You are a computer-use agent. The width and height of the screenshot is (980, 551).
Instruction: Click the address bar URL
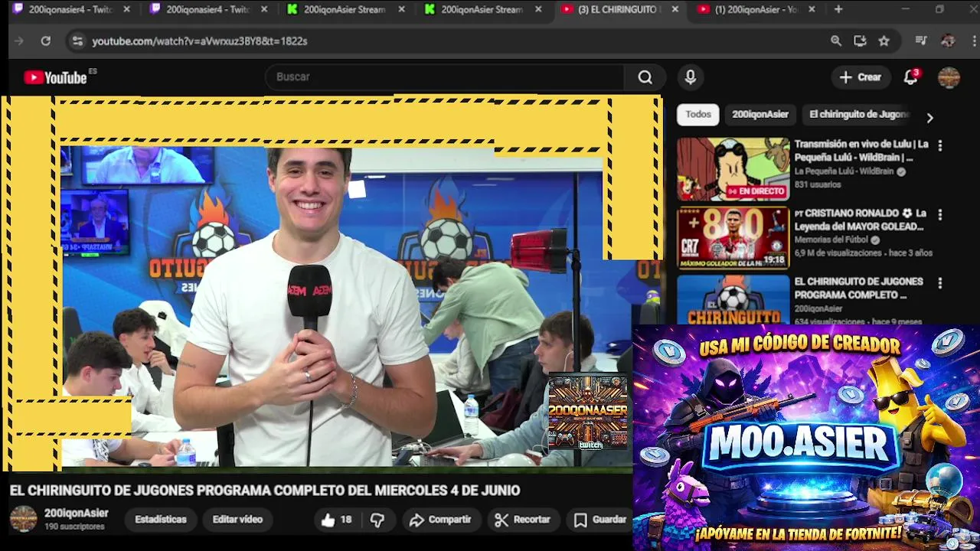point(200,41)
